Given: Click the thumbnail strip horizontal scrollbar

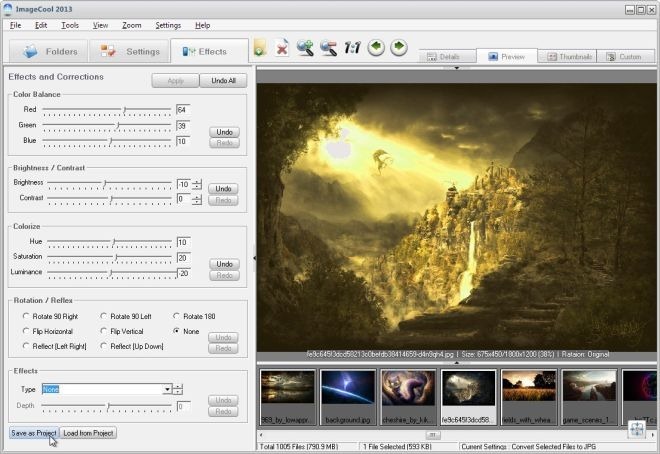Looking at the screenshot, I should tap(432, 435).
